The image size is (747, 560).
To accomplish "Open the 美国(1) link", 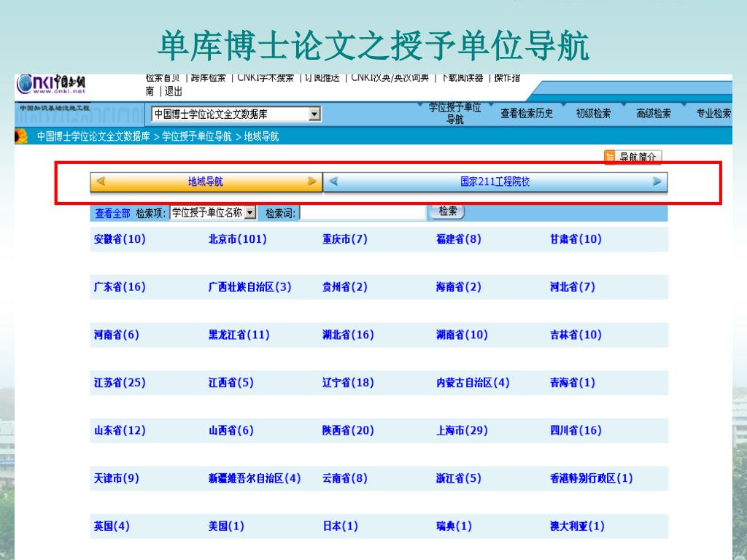I will [x=226, y=526].
